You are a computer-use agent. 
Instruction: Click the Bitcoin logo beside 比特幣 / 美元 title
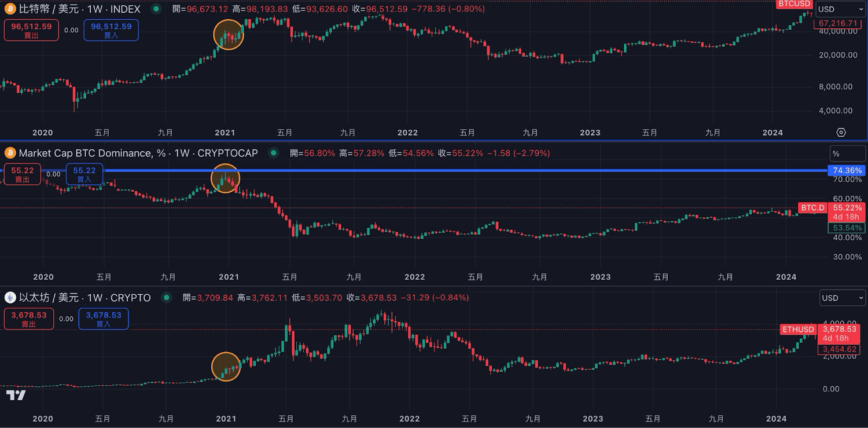tap(10, 9)
